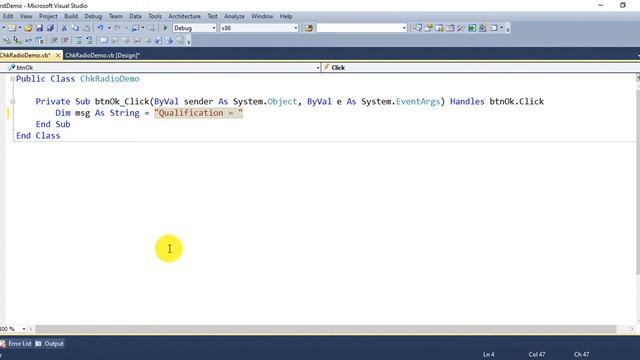Open the Debug menu
The width and height of the screenshot is (640, 360).
[93, 16]
